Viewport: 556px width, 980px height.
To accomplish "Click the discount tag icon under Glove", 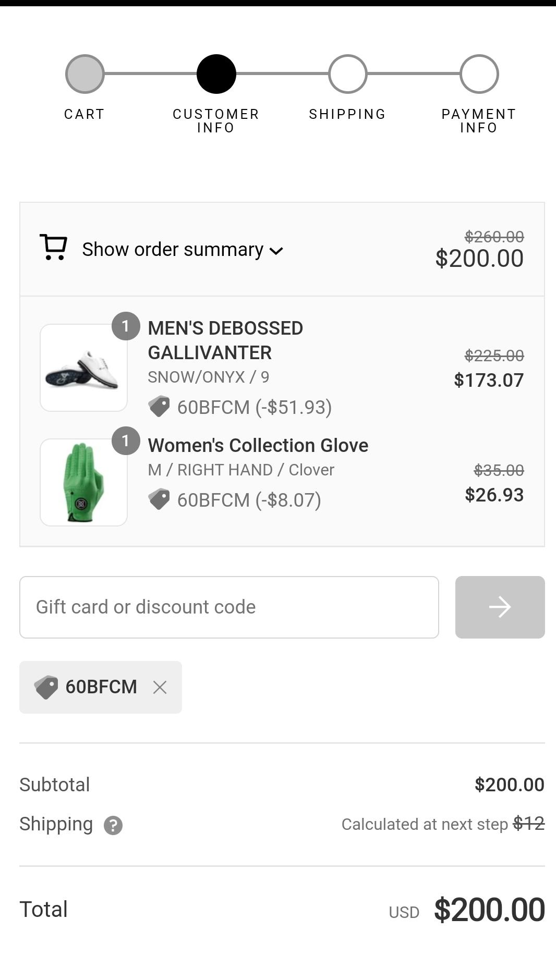I will click(159, 499).
